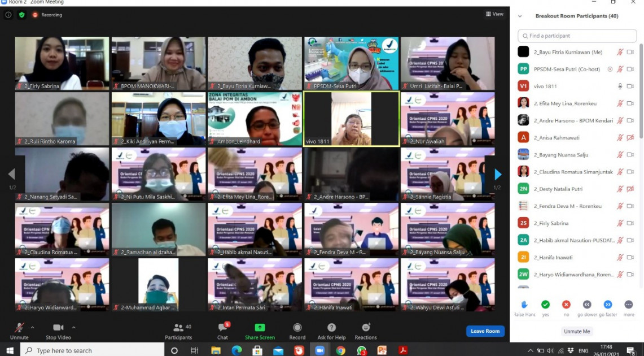The height and width of the screenshot is (356, 644).
Task: Select the 2_Firly Sabrina video tile
Action: click(62, 63)
